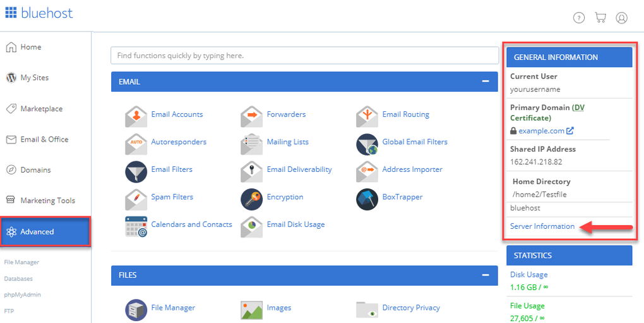Click the shopping cart icon
Image resolution: width=644 pixels, height=323 pixels.
pos(600,18)
